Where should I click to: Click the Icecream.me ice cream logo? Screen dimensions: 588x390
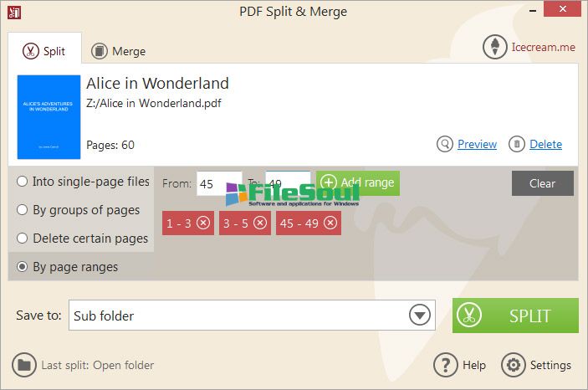coord(495,47)
